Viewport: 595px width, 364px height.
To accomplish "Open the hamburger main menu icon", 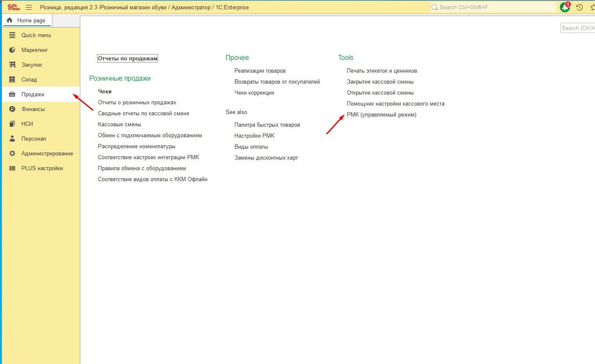I will (x=29, y=7).
